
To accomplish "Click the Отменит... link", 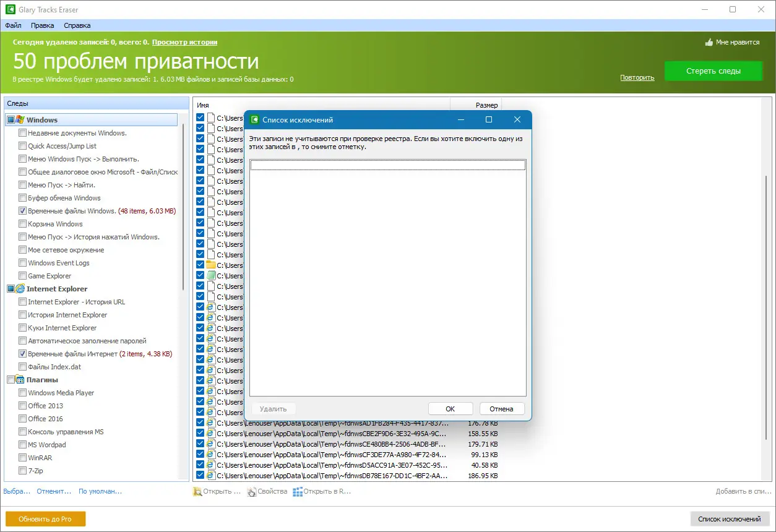I will pyautogui.click(x=54, y=492).
